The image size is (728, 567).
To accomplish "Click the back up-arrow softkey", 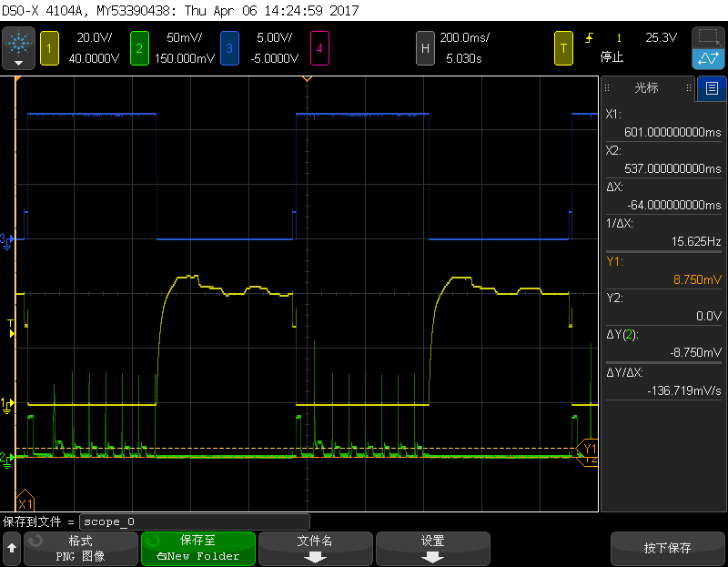I will coord(12,549).
